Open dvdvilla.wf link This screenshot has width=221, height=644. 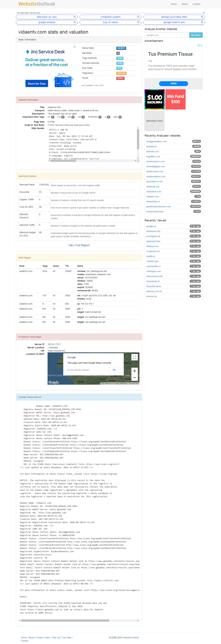152,146
